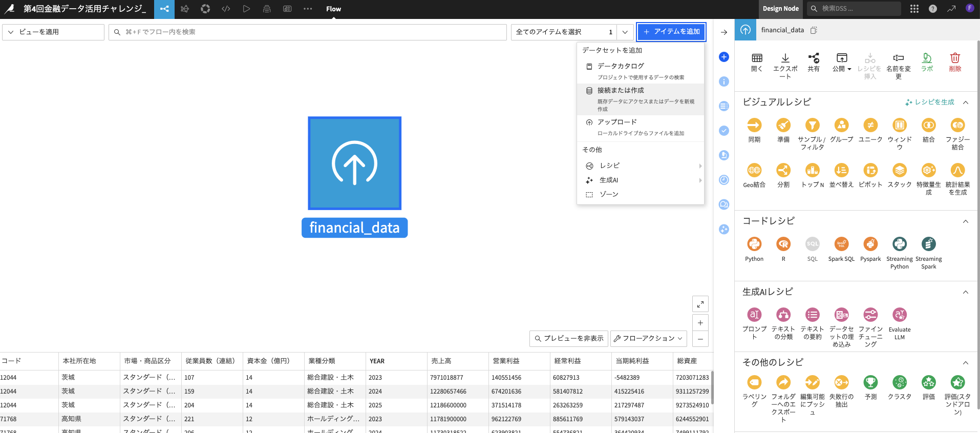Open the ビューを適用 dropdown
The height and width of the screenshot is (433, 980).
[x=53, y=32]
